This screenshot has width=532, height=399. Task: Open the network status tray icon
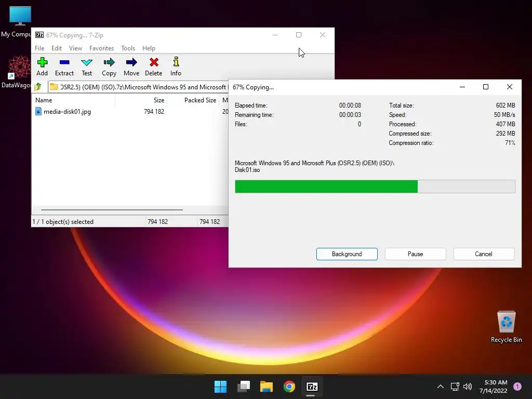tap(455, 387)
